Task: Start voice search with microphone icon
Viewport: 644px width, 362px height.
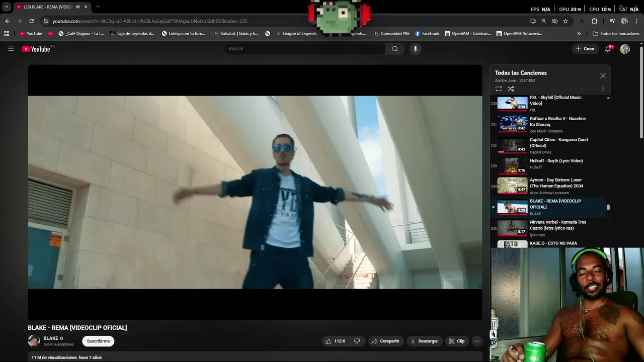Action: [x=415, y=49]
